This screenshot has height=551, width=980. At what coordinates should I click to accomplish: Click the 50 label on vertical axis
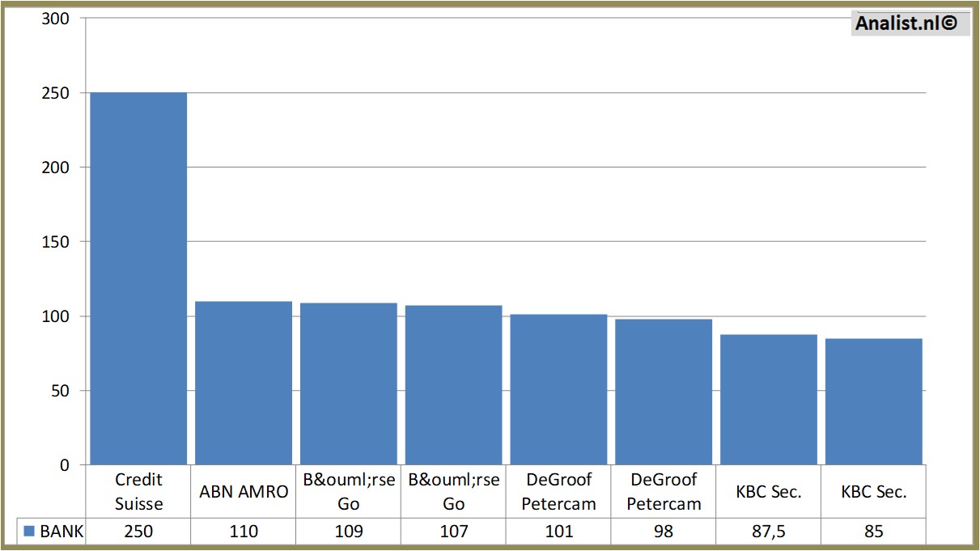tap(60, 391)
